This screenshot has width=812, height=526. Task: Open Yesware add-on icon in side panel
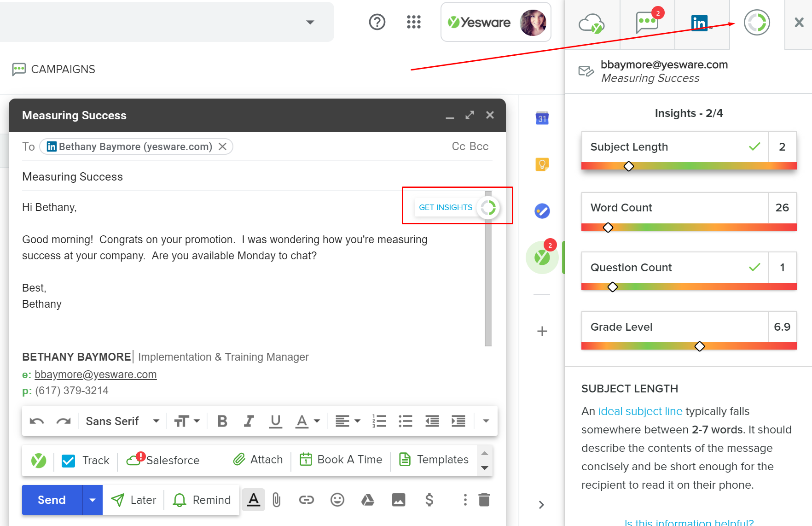(542, 257)
